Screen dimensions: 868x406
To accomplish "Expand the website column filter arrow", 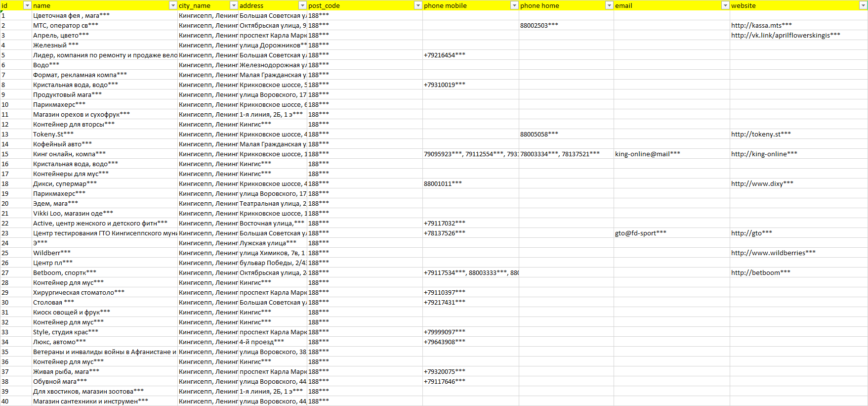I will 864,5.
